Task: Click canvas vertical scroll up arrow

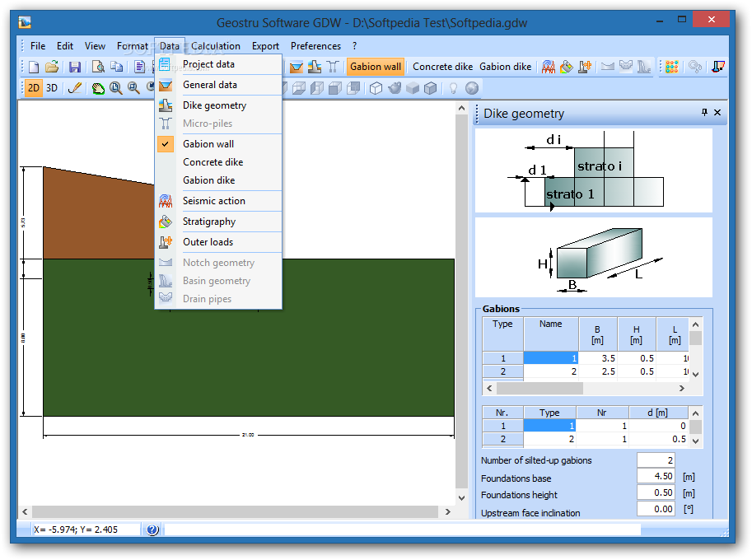Action: (461, 109)
